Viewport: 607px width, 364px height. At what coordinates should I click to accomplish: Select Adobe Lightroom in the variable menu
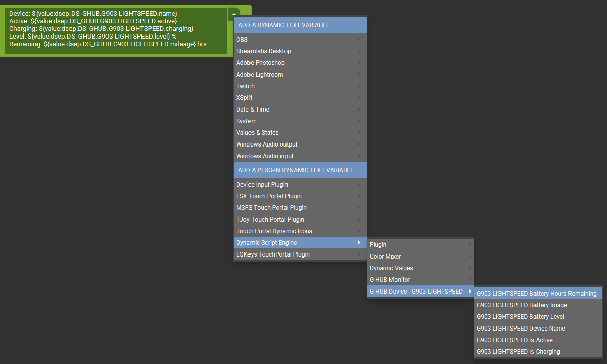pos(300,74)
